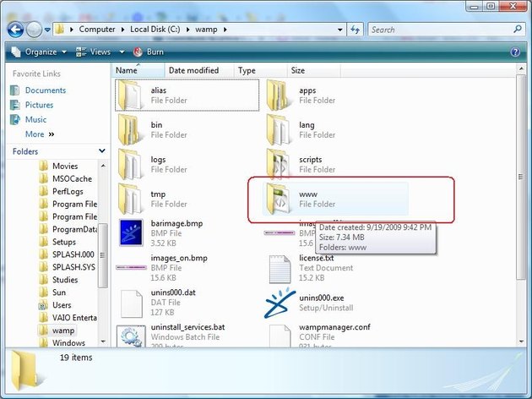Click the Back navigation arrow button
The width and height of the screenshot is (532, 399).
click(x=15, y=30)
